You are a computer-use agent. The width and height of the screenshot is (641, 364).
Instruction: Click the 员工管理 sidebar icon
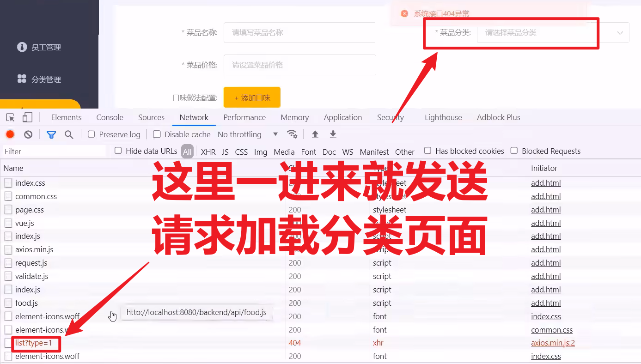click(22, 47)
